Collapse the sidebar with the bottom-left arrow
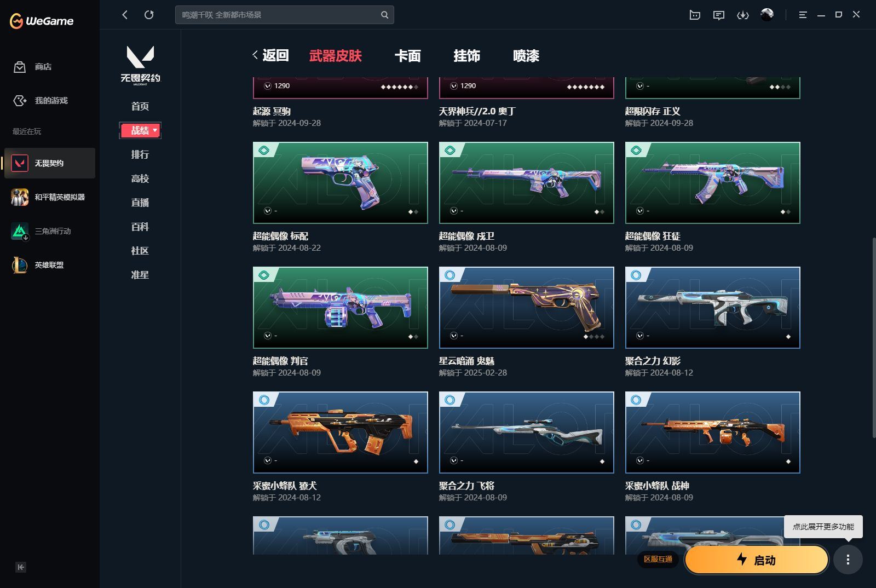Image resolution: width=876 pixels, height=588 pixels. [20, 568]
